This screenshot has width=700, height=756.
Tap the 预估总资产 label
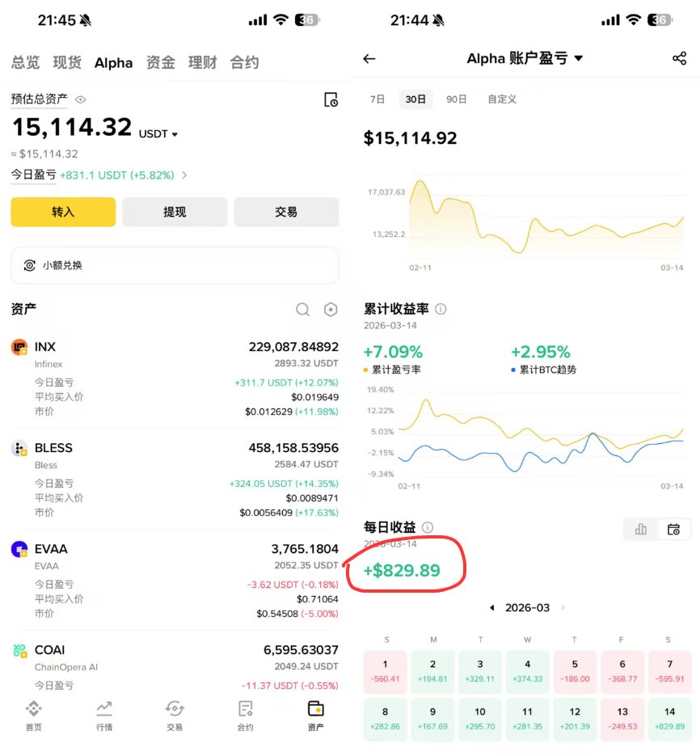click(39, 99)
